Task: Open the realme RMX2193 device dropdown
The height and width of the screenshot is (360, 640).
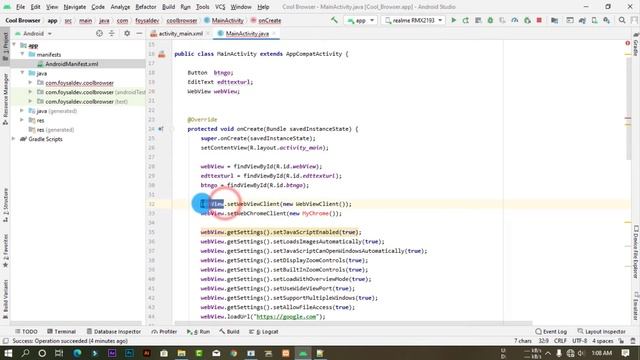Action: (413, 20)
